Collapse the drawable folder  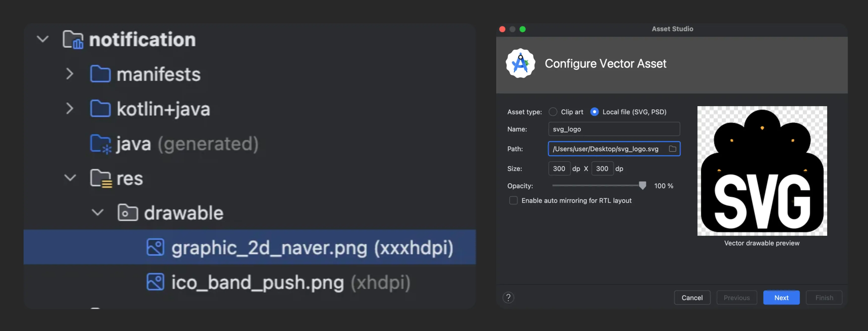coord(97,213)
